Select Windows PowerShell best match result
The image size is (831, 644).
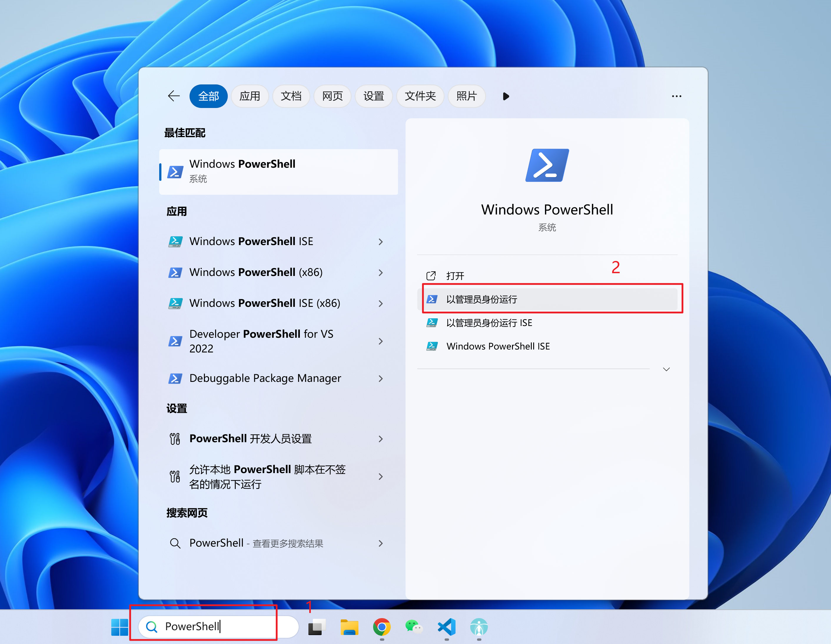(x=279, y=172)
